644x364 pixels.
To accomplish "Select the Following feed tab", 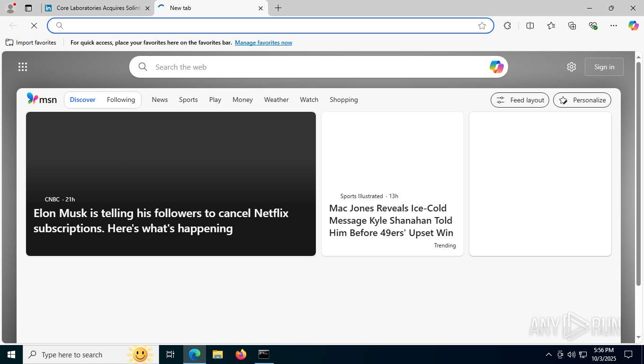I will tap(121, 100).
